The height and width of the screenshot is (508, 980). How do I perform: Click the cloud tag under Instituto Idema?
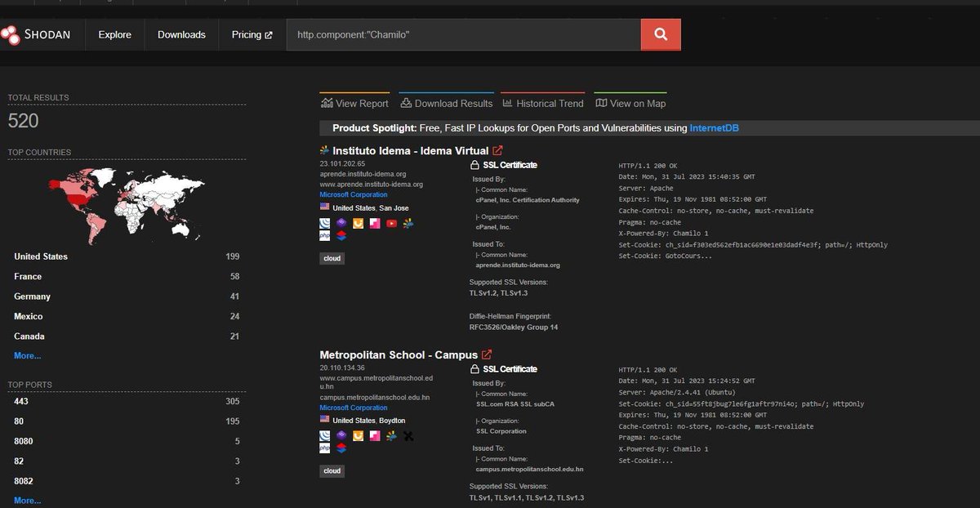coord(332,258)
